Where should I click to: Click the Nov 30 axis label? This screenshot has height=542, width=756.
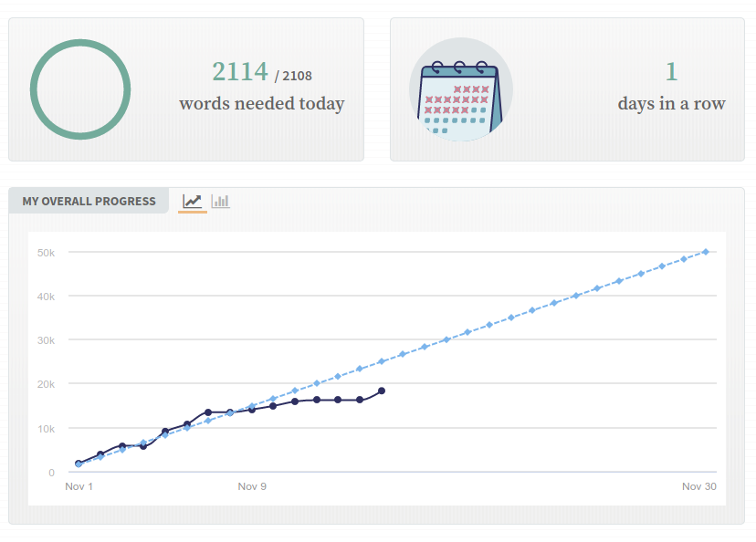click(x=698, y=486)
